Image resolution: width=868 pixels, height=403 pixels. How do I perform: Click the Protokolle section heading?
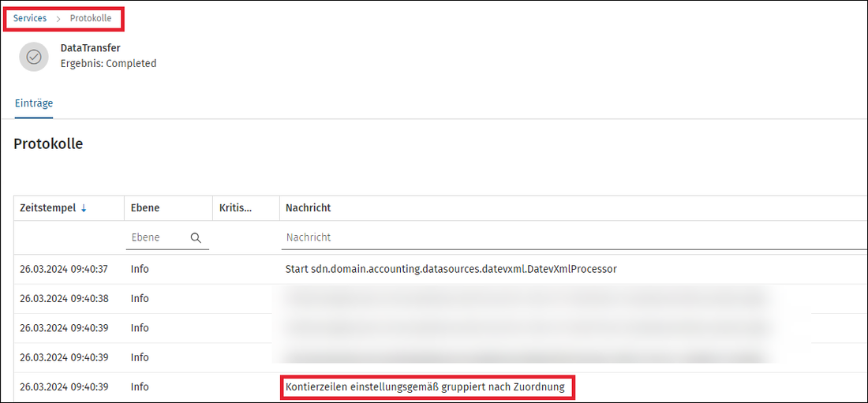click(48, 144)
